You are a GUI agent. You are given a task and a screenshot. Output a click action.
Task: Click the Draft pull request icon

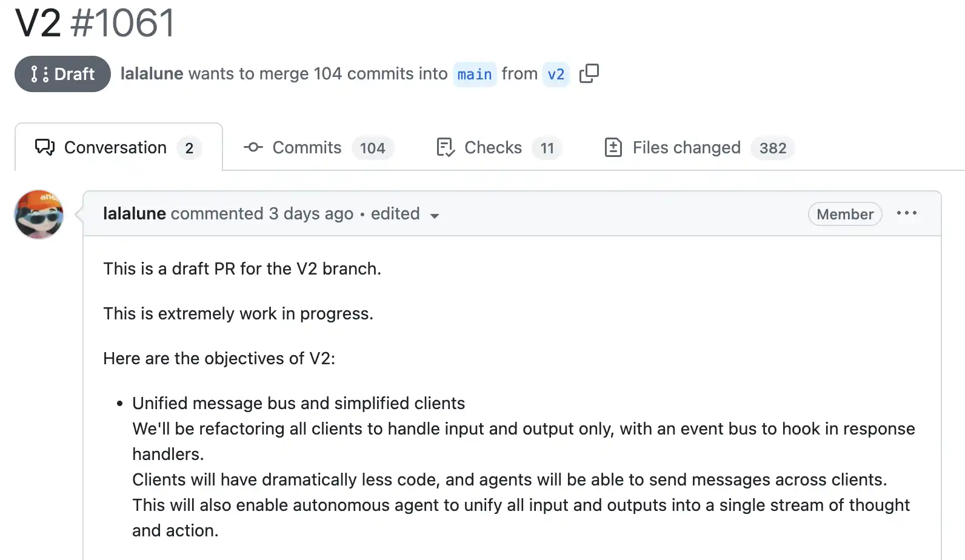click(39, 74)
